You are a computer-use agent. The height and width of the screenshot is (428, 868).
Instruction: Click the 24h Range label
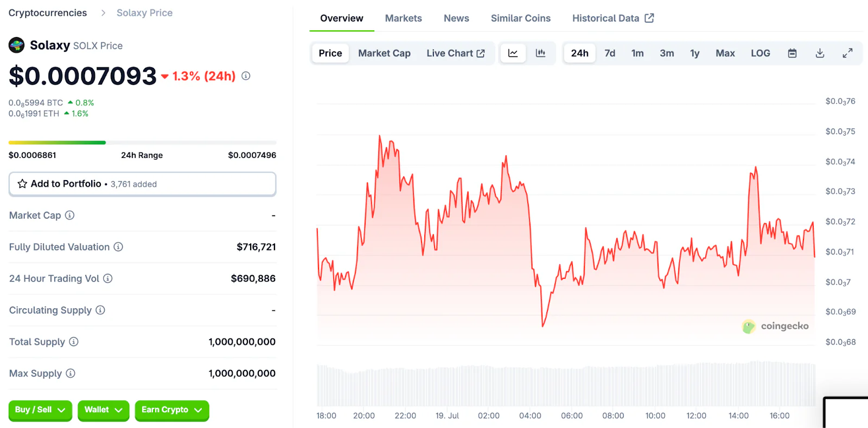click(142, 155)
